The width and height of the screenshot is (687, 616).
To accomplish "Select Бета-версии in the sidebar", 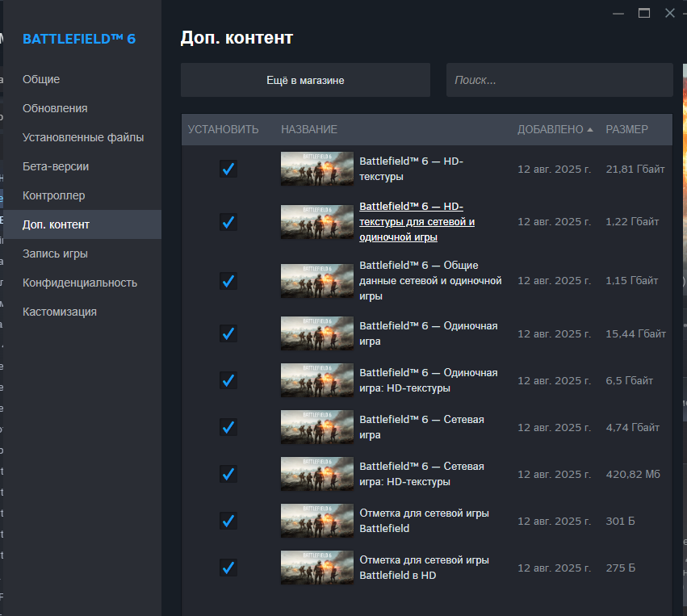I will [x=82, y=166].
